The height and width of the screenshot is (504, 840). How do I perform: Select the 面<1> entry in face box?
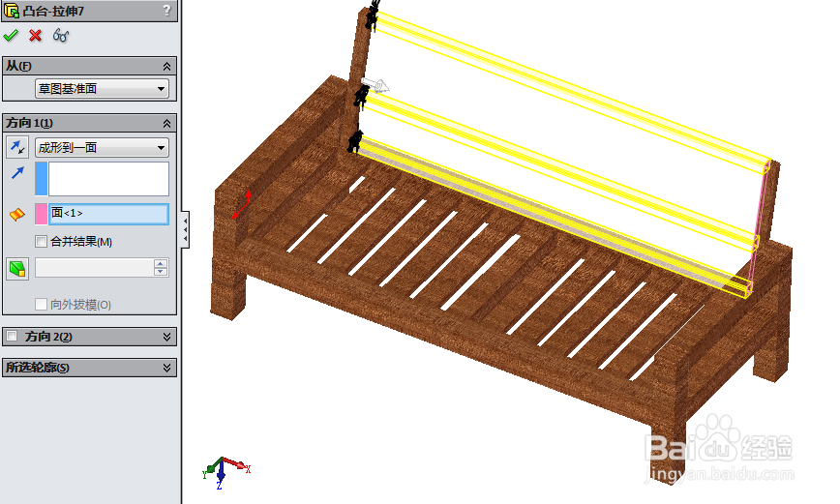coord(108,214)
